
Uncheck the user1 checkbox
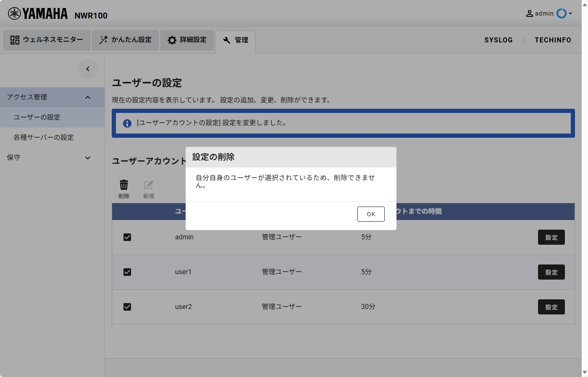pos(127,272)
